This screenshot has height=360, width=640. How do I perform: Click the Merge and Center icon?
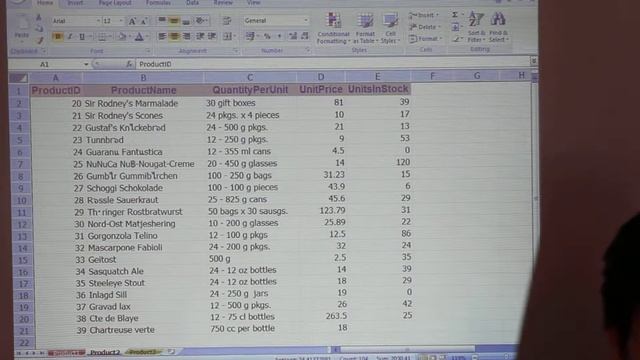[x=228, y=36]
